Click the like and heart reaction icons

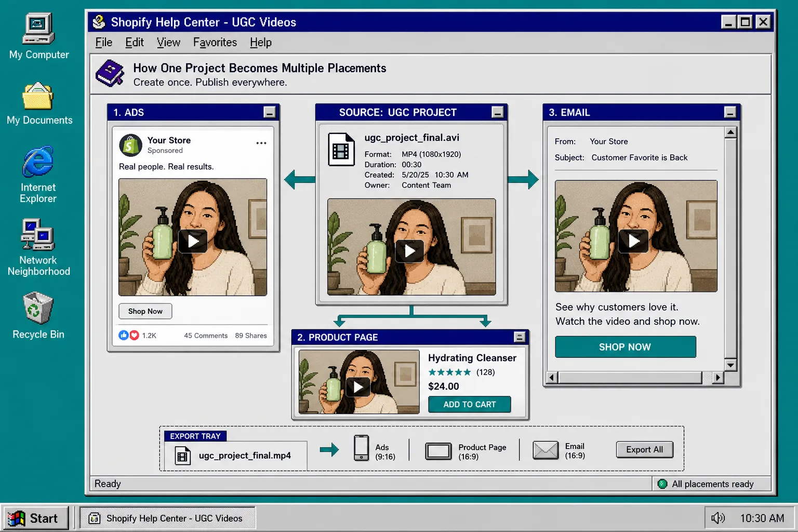coord(129,335)
